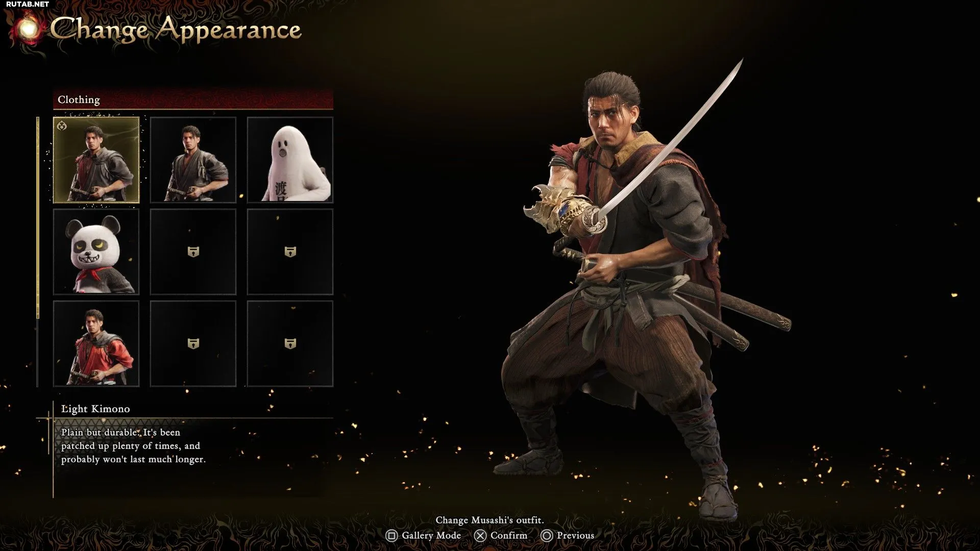The image size is (980, 551).
Task: Click the Light Kimono description title
Action: point(95,409)
